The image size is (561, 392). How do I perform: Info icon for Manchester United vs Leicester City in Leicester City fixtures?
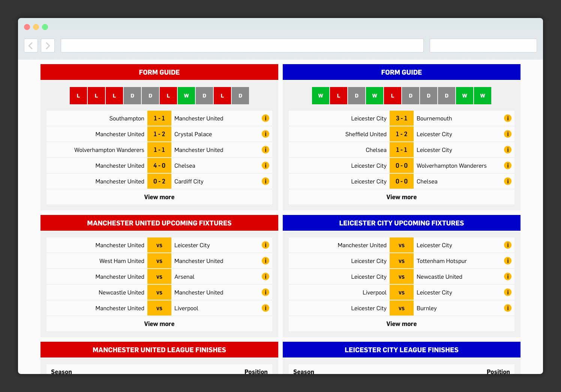pyautogui.click(x=508, y=245)
